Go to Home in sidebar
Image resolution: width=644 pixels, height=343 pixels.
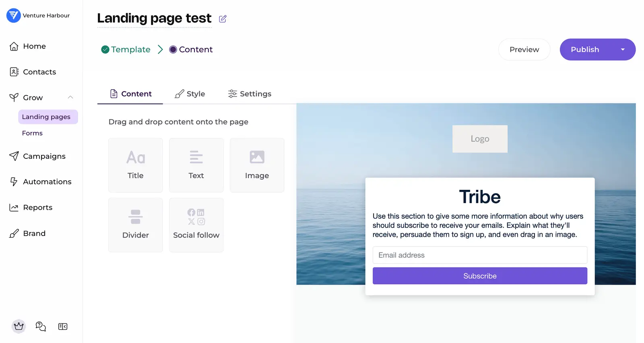(x=28, y=46)
